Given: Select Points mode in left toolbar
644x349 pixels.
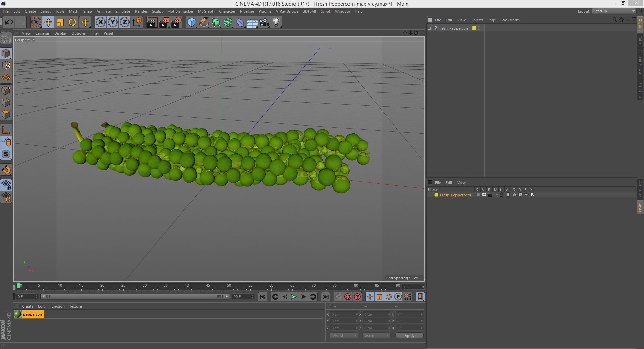Looking at the screenshot, I should [6, 90].
